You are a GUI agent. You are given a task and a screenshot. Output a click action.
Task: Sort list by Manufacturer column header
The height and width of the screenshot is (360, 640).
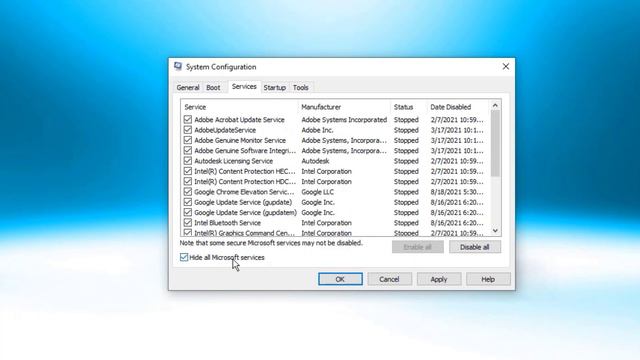coord(344,107)
